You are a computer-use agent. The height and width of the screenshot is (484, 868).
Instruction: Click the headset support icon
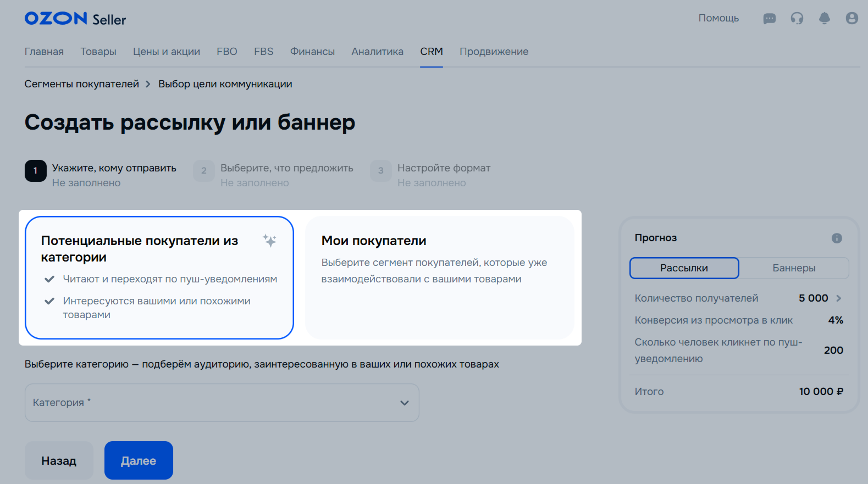click(797, 19)
